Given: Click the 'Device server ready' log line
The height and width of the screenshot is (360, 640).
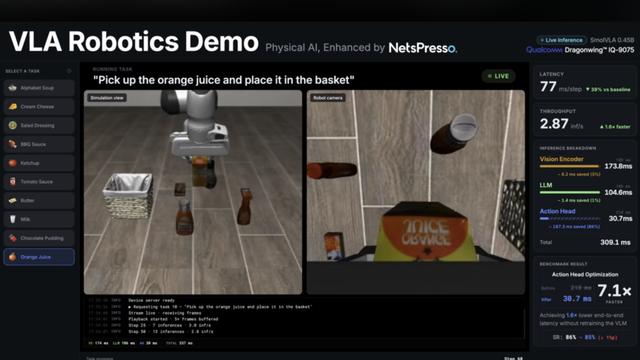Looking at the screenshot, I should 151,300.
